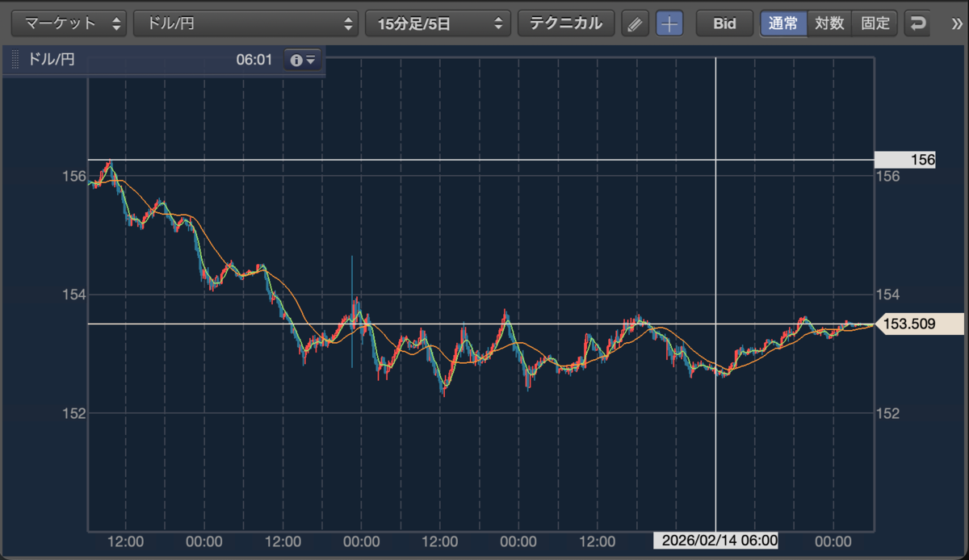
Task: Click the 154 label on left axis
Action: [74, 295]
